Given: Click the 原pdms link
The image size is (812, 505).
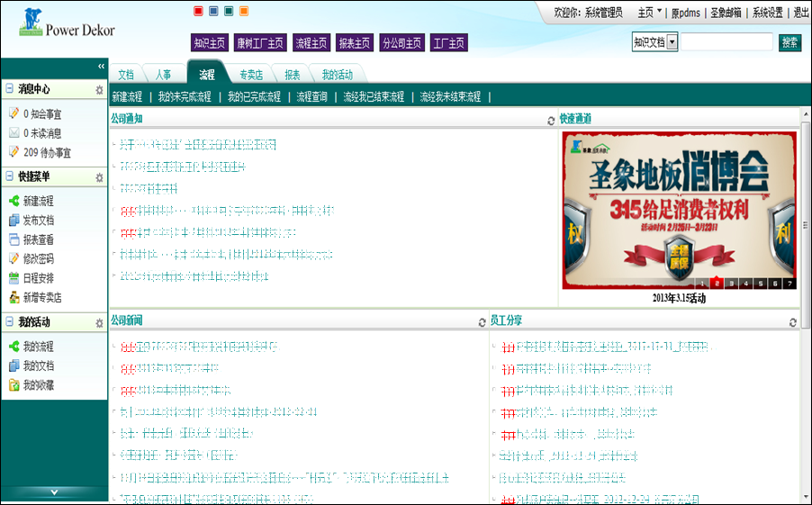Looking at the screenshot, I should 686,13.
